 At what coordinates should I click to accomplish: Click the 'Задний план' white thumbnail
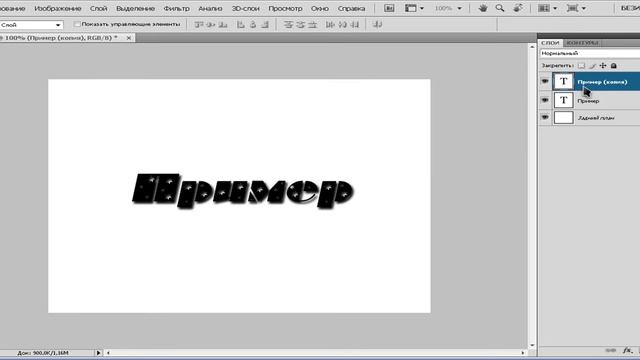(x=563, y=118)
